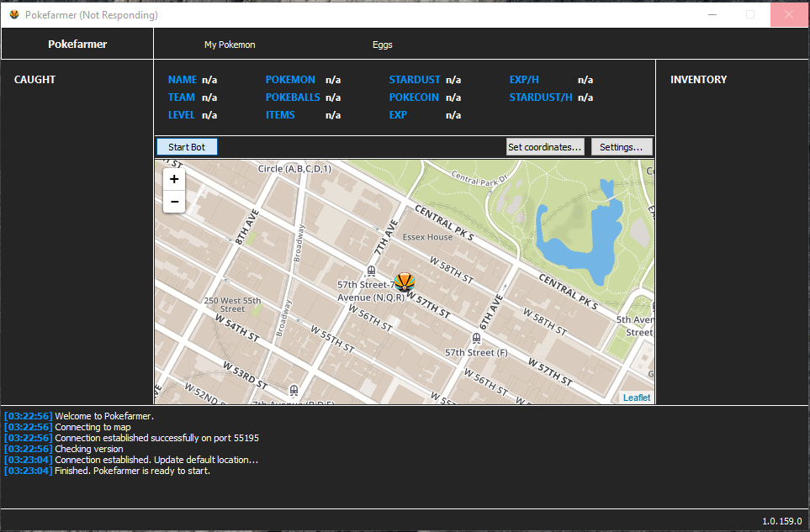
Task: Minimize the Pokefarmer window
Action: [712, 14]
